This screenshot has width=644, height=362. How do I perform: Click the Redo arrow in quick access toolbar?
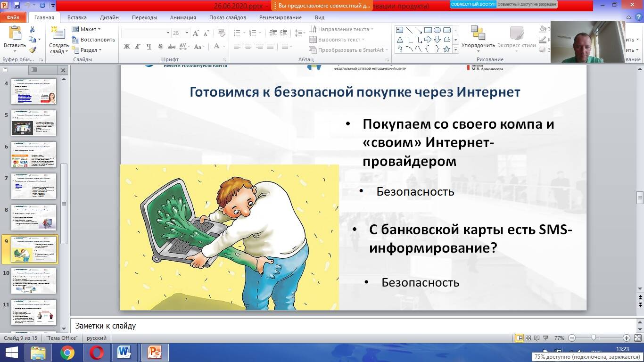[x=42, y=6]
